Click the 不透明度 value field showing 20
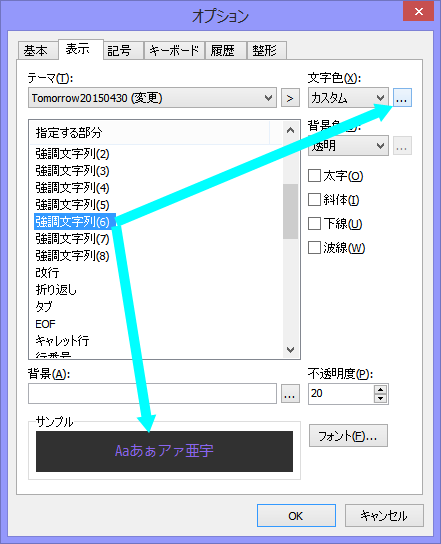This screenshot has width=441, height=544. click(341, 394)
